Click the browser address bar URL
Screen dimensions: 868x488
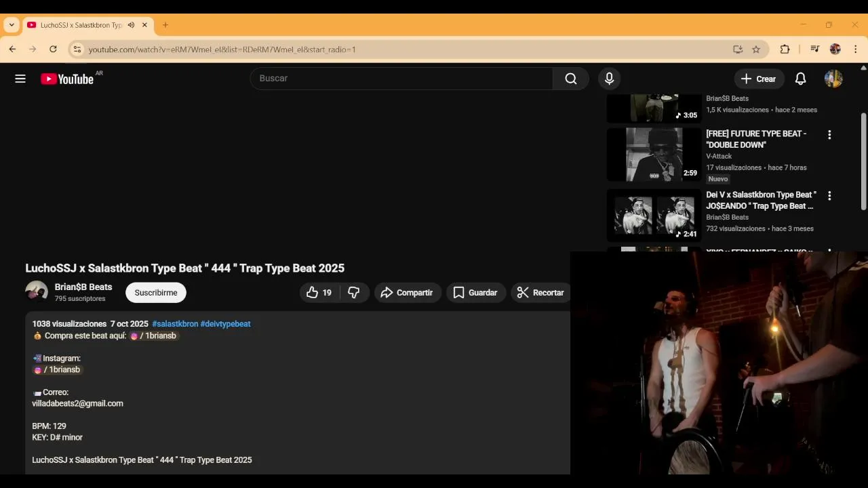click(x=222, y=49)
